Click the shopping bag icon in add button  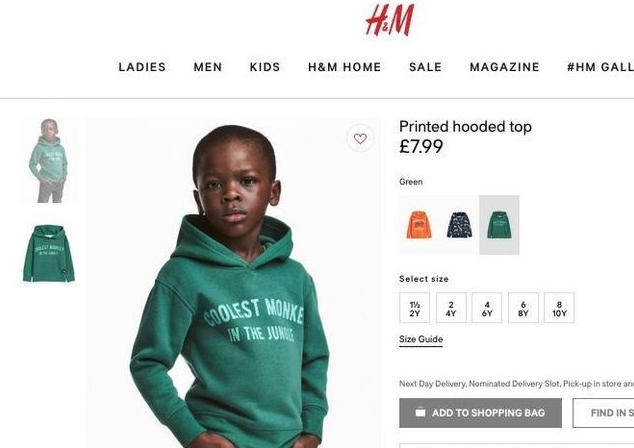click(x=421, y=412)
